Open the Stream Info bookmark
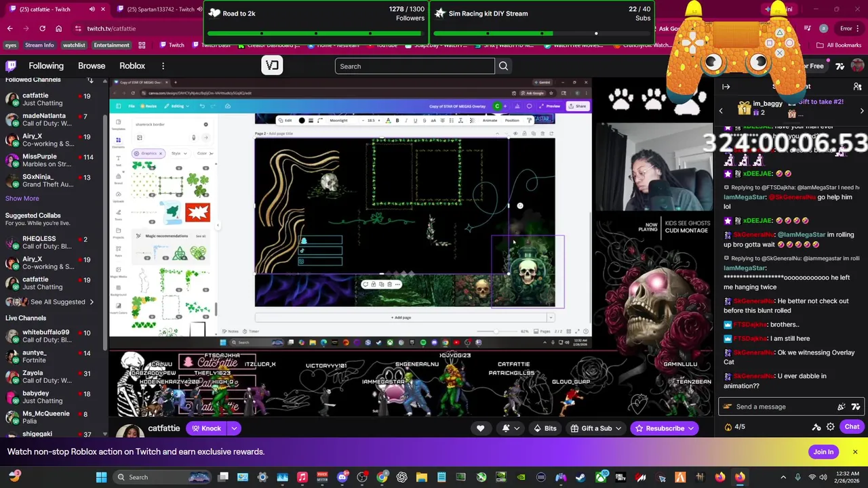 pos(39,45)
